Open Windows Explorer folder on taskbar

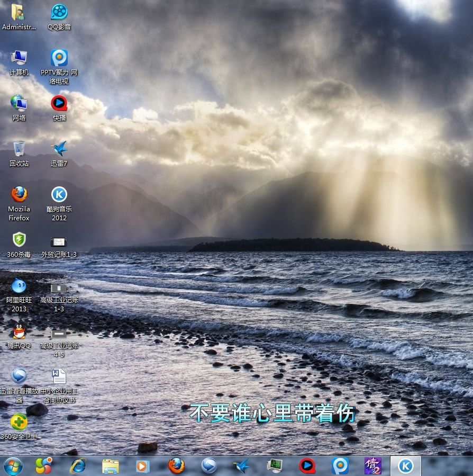pyautogui.click(x=111, y=466)
